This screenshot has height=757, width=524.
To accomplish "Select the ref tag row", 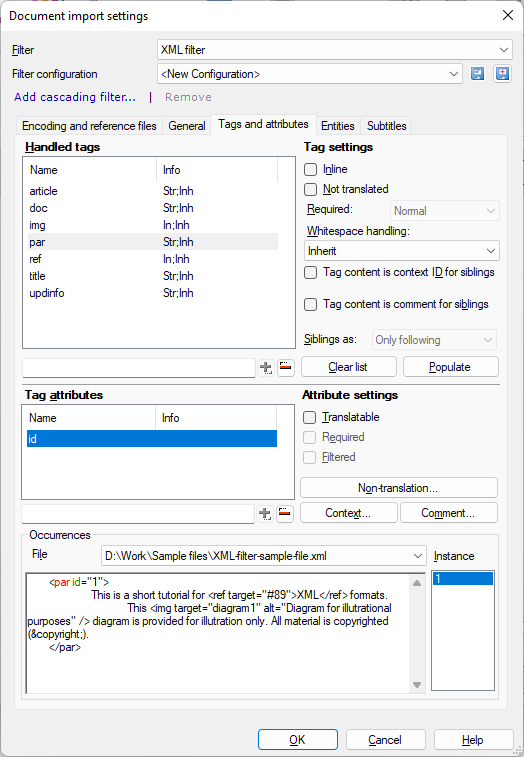I will pos(153,259).
